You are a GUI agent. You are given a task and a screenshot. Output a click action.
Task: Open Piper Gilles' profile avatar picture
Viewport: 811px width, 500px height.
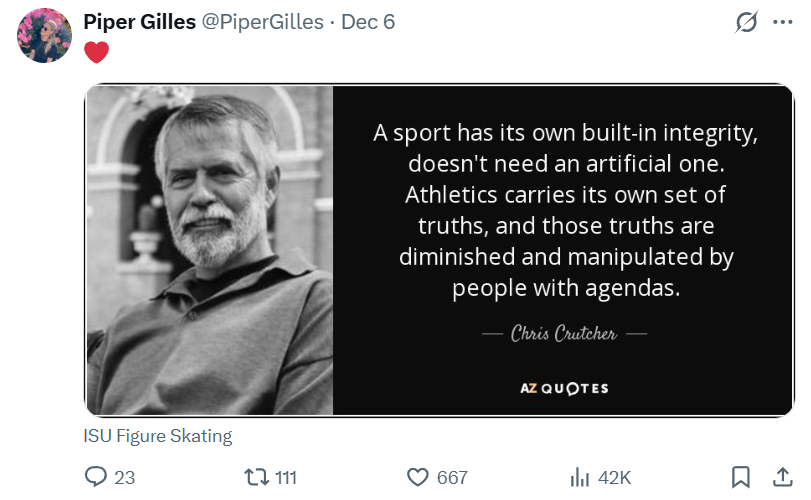coord(44,36)
